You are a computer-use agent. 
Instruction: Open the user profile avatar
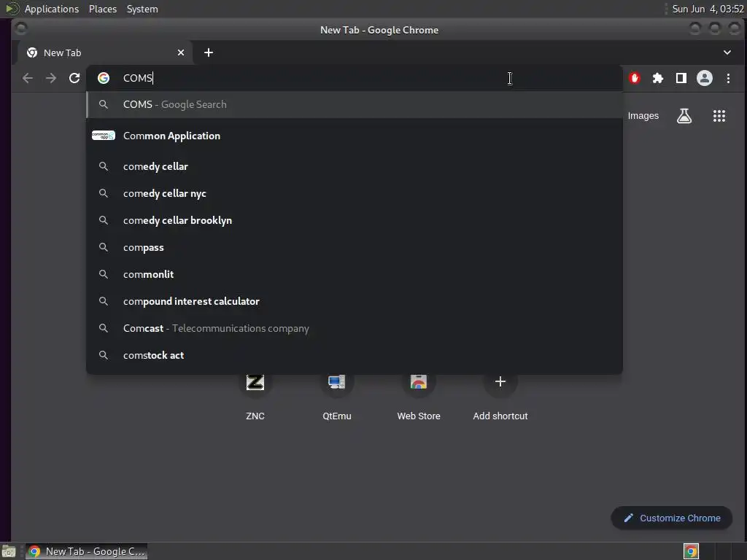coord(705,78)
